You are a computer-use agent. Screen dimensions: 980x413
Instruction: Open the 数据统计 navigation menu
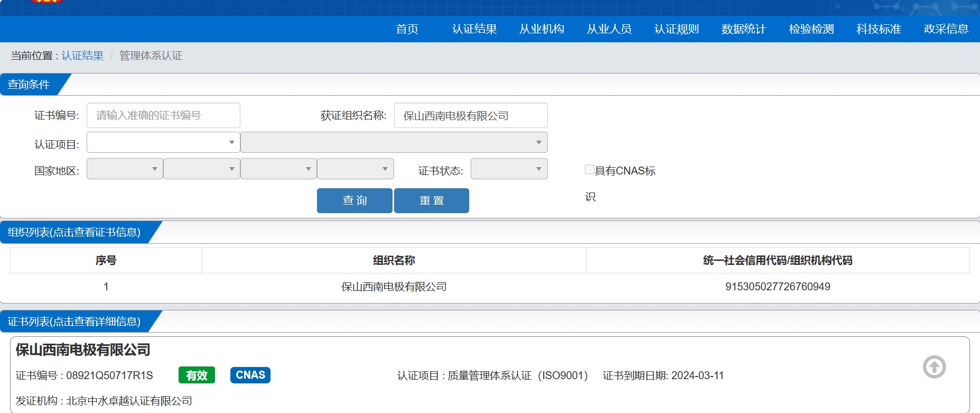coord(744,29)
